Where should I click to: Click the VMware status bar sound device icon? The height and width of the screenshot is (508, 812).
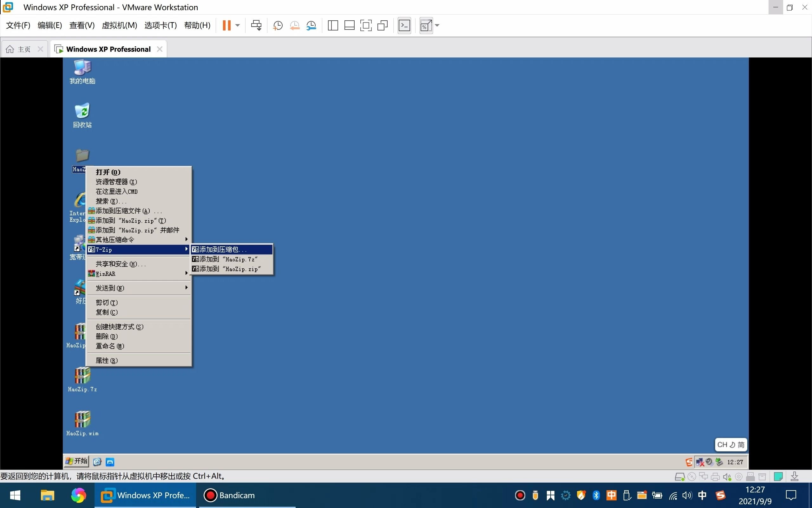click(x=727, y=477)
